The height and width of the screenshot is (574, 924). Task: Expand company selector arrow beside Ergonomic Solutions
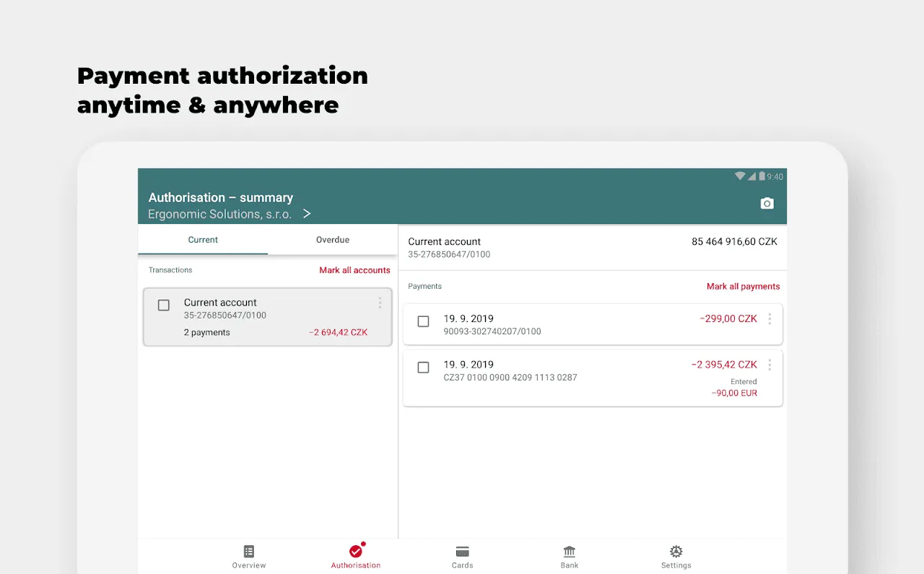pos(307,214)
